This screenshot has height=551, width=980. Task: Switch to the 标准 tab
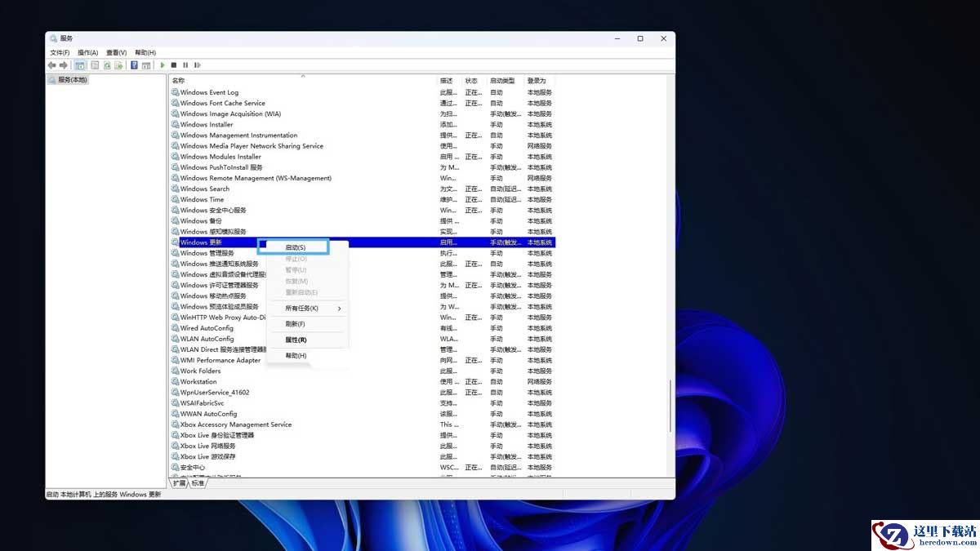[x=198, y=482]
